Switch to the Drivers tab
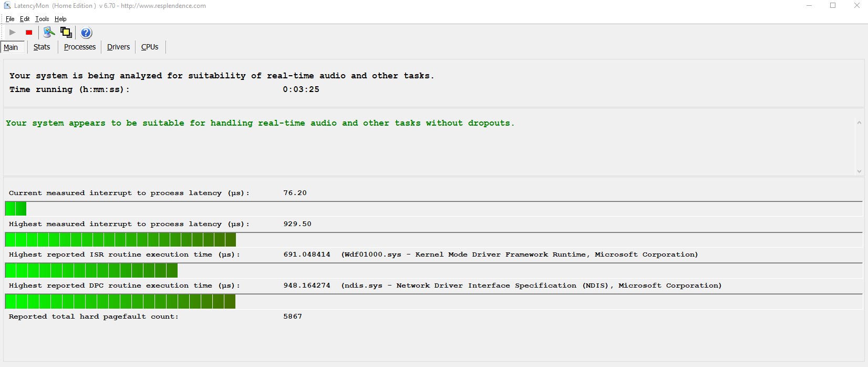The width and height of the screenshot is (868, 367). [x=118, y=47]
